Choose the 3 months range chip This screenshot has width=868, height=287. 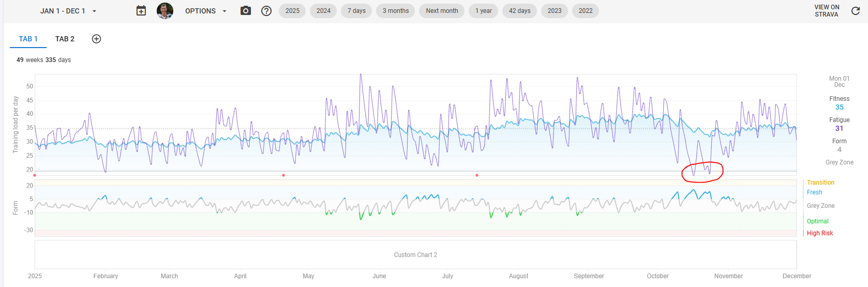coord(395,11)
